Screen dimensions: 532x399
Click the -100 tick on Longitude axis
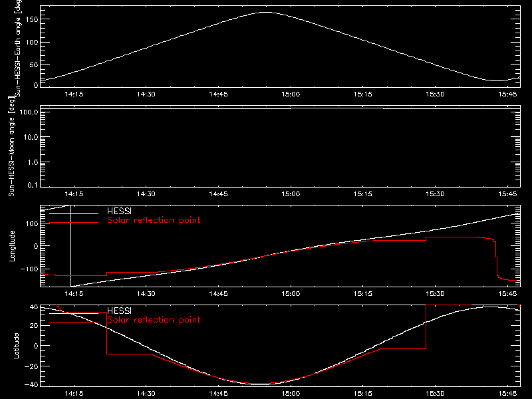(29, 269)
